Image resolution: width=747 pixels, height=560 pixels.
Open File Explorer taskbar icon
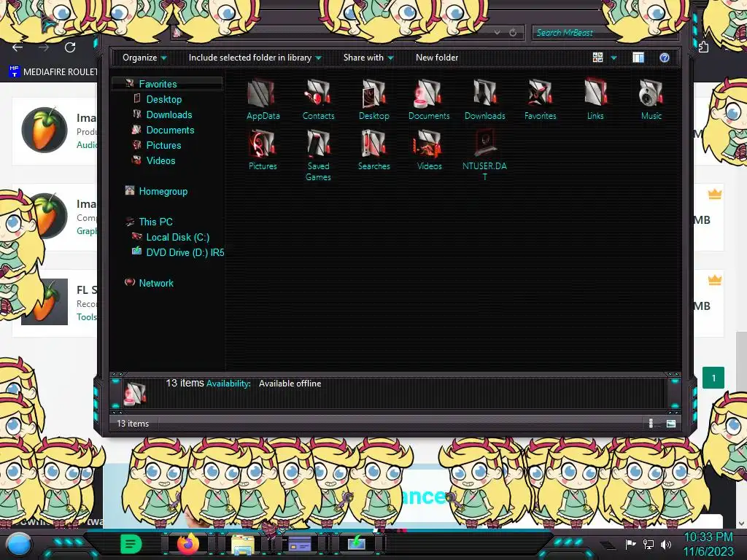coord(242,544)
